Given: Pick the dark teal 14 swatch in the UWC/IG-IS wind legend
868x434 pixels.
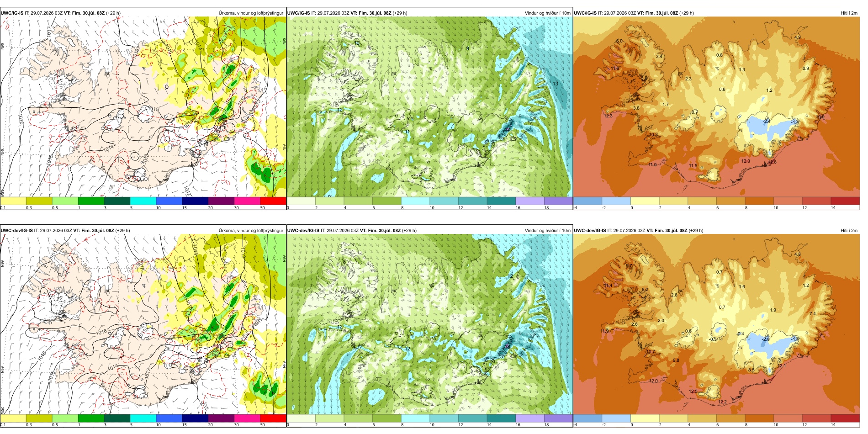Looking at the screenshot, I should 501,201.
